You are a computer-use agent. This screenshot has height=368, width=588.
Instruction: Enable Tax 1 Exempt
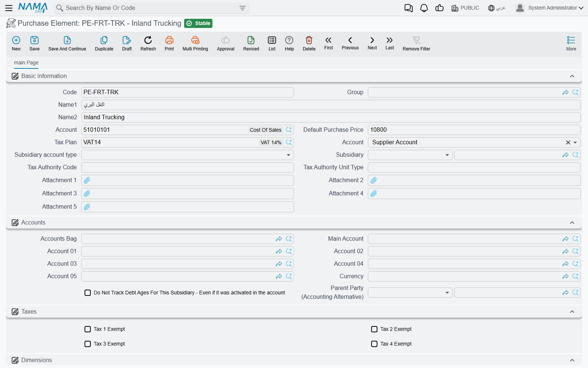pos(87,329)
